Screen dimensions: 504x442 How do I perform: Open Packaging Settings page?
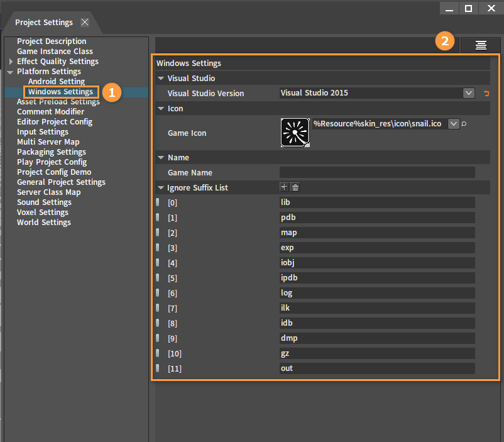[x=52, y=152]
